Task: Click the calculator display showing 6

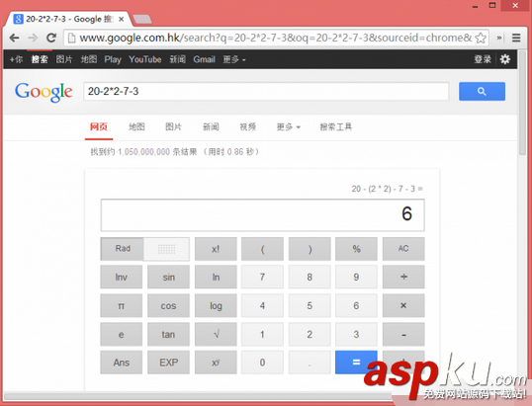Action: point(263,215)
